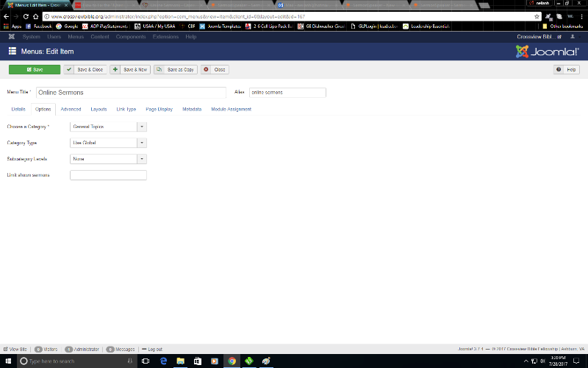Screen dimensions: 588x368
Task: Click the bookmark star icon
Action: click(x=537, y=16)
